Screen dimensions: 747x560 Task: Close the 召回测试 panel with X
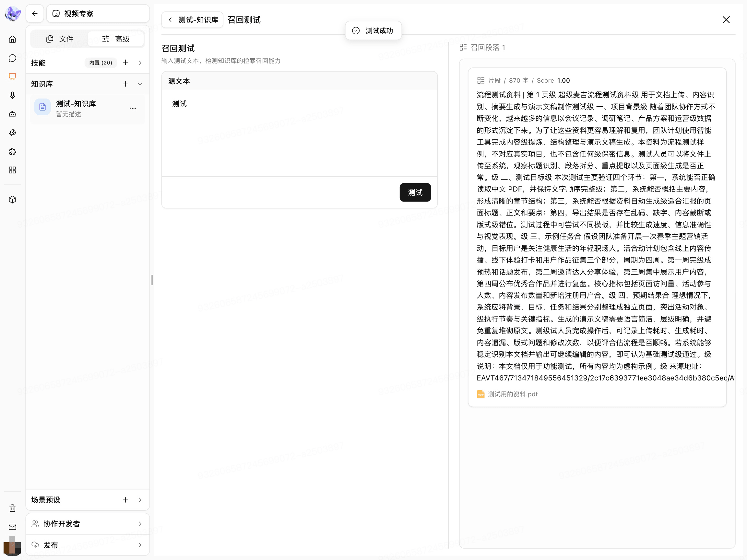(726, 20)
